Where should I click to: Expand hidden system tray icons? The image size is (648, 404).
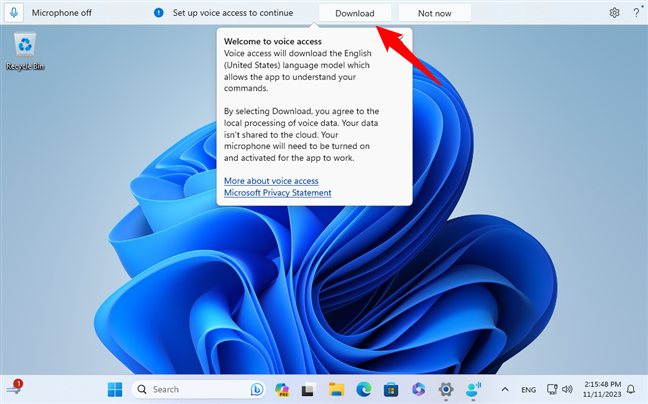505,389
